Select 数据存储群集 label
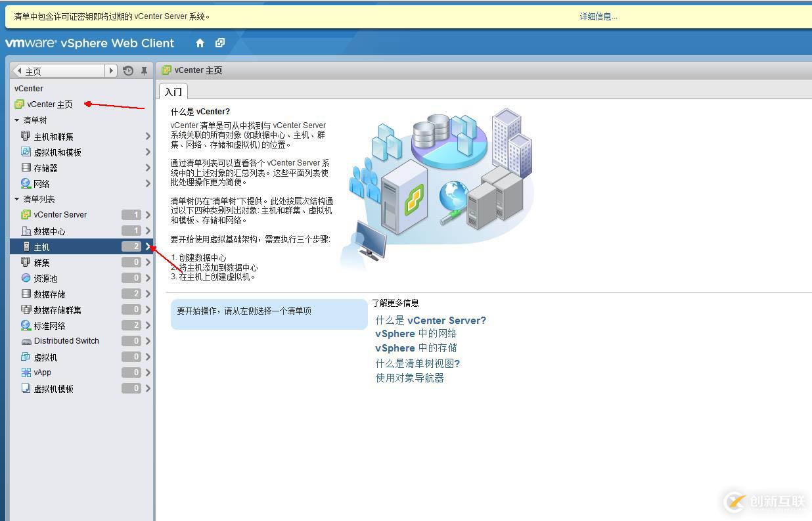Viewport: 812px width, 521px height. pos(58,310)
